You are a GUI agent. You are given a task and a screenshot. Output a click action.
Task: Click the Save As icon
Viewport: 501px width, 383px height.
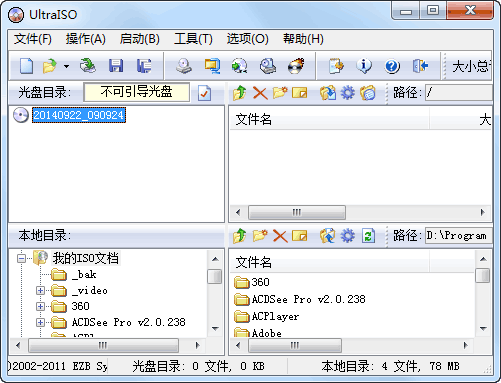tap(144, 66)
